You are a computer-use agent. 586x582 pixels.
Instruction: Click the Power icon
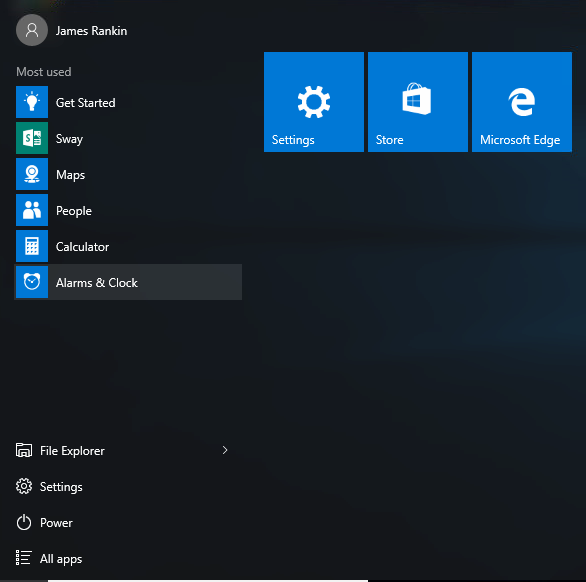pyautogui.click(x=24, y=522)
